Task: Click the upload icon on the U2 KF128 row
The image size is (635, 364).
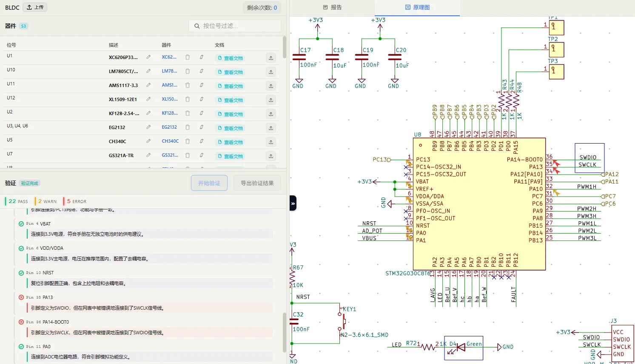Action: 271,113
